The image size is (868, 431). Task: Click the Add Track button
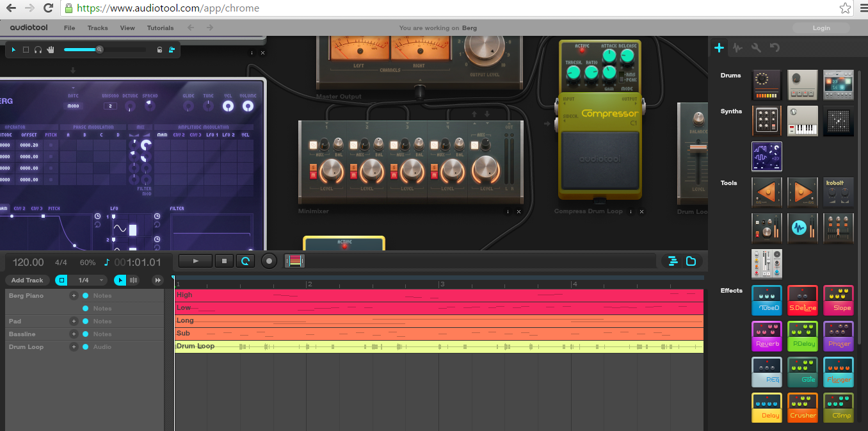(28, 280)
